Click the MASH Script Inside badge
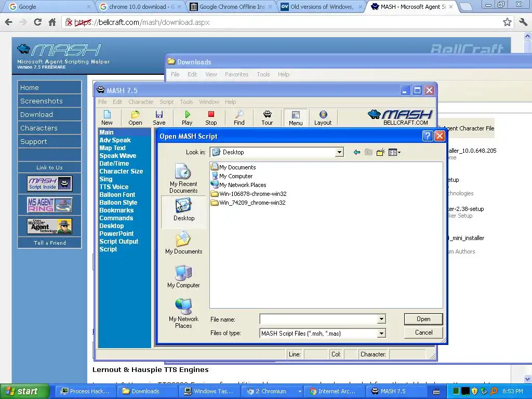 (49, 183)
